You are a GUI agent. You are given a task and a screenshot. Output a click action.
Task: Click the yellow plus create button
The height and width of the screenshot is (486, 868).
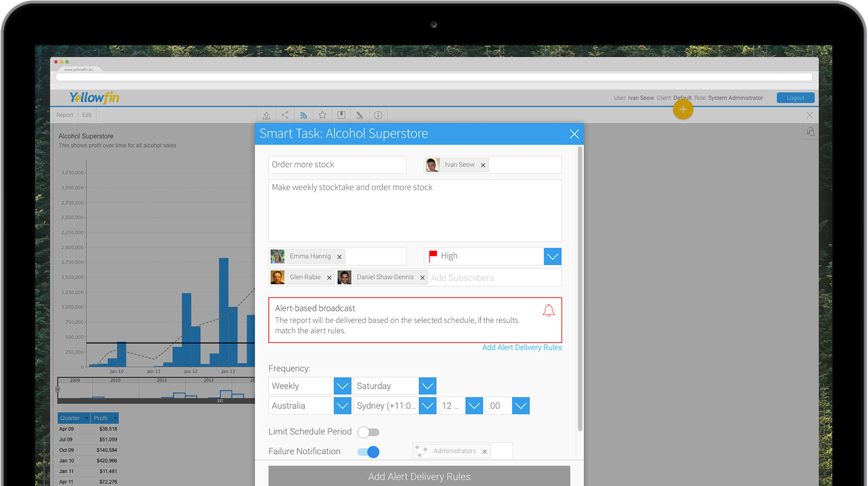(683, 109)
